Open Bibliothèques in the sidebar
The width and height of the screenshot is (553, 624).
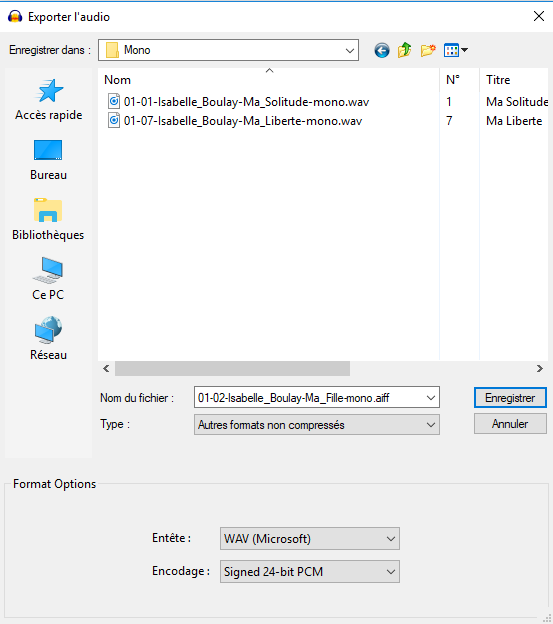48,219
